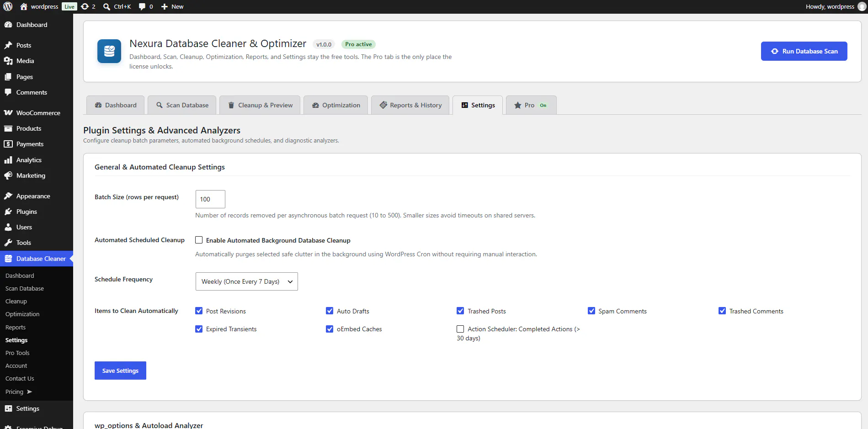Toggle the Spam Comments checkbox
Viewport: 868px width, 429px height.
(x=591, y=311)
